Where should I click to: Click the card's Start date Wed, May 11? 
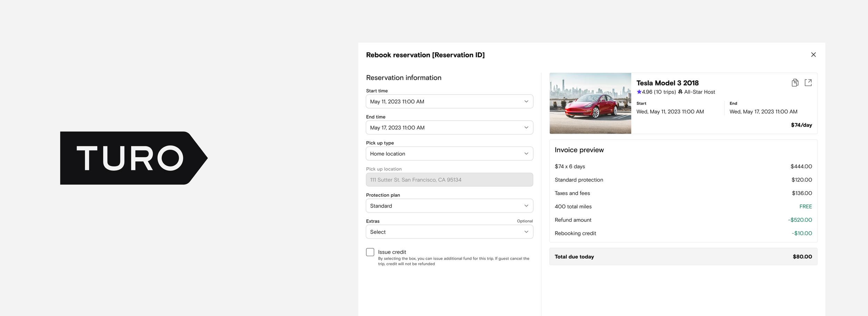click(x=670, y=112)
